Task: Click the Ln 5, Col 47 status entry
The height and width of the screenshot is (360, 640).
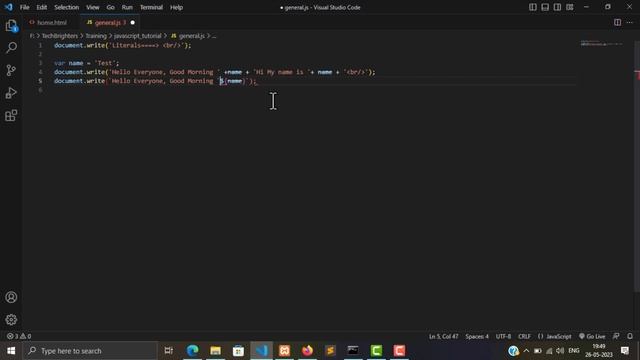Action: (443, 336)
